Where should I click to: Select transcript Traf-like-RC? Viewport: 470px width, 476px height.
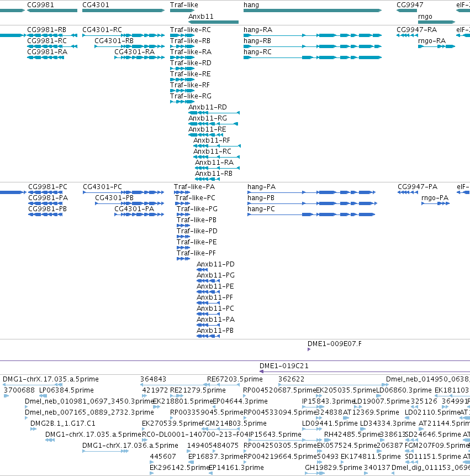(x=190, y=30)
